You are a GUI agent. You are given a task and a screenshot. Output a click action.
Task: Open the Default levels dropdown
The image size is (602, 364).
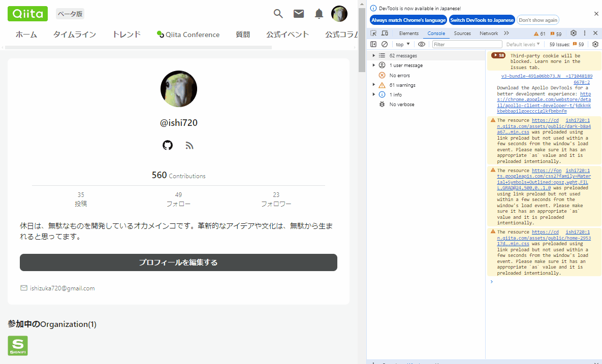pos(522,44)
